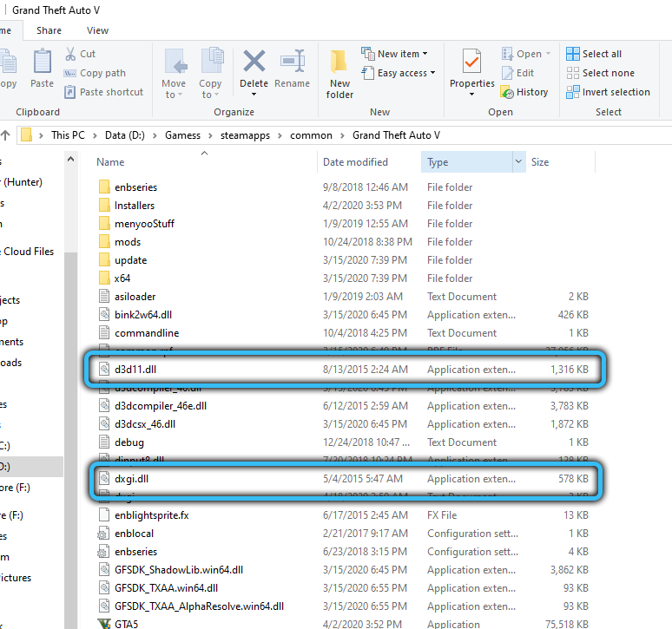Open the New item dropdown
The height and width of the screenshot is (629, 672).
pyautogui.click(x=395, y=54)
